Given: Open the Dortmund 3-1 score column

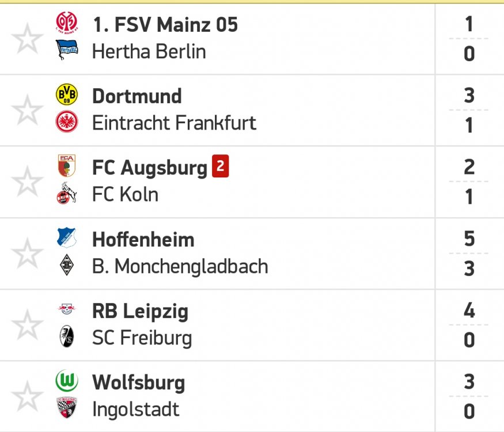Looking at the screenshot, I should pyautogui.click(x=469, y=110).
